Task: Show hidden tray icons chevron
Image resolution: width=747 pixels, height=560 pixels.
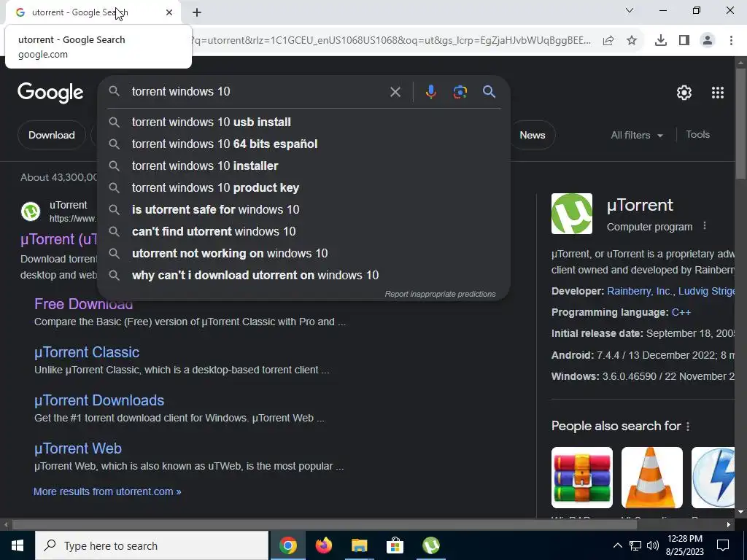Action: coord(617,545)
